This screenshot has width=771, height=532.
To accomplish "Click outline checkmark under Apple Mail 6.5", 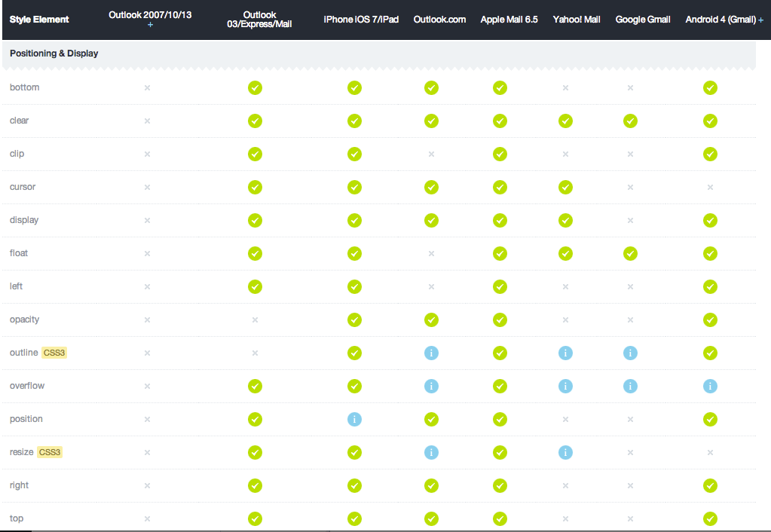I will [x=500, y=353].
